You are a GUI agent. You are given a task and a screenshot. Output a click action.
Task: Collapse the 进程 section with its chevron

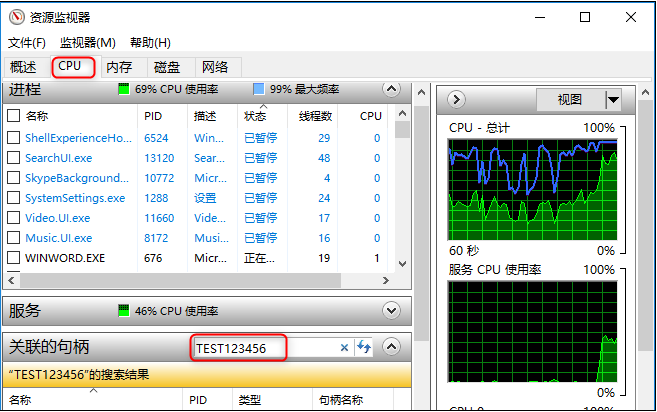tap(391, 89)
